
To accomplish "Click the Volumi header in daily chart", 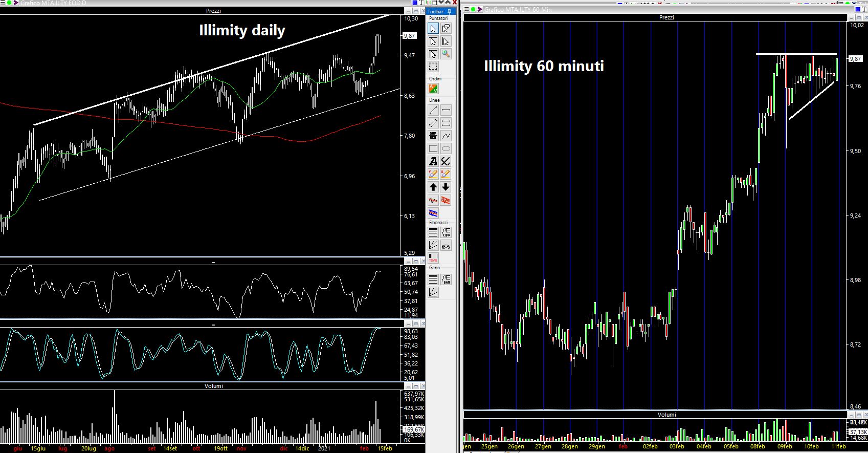I will [x=213, y=386].
